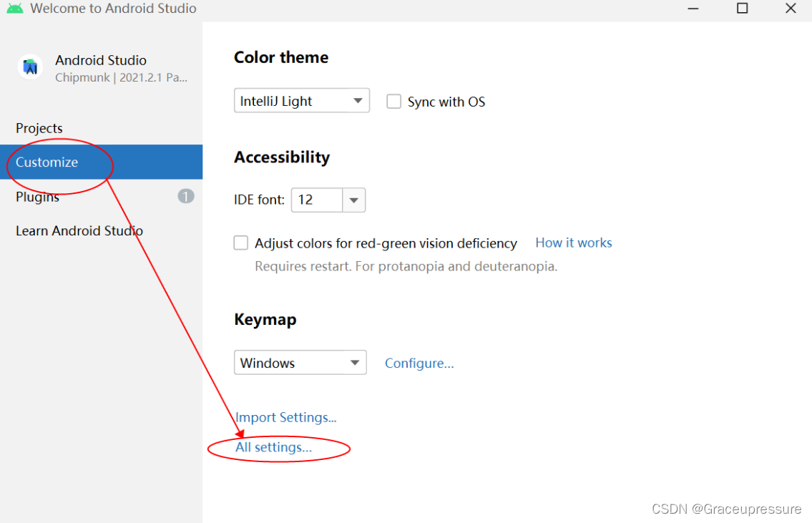Open the How it works link
The width and height of the screenshot is (812, 523).
coord(574,243)
